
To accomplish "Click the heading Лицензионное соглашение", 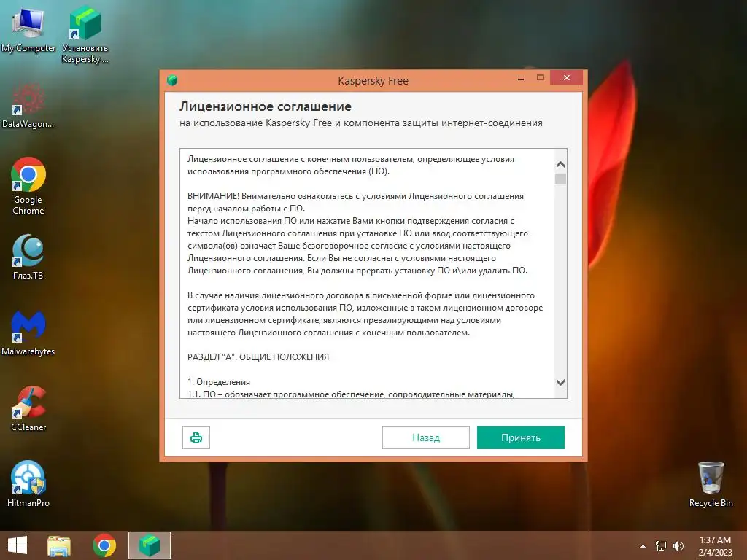I will pos(266,106).
